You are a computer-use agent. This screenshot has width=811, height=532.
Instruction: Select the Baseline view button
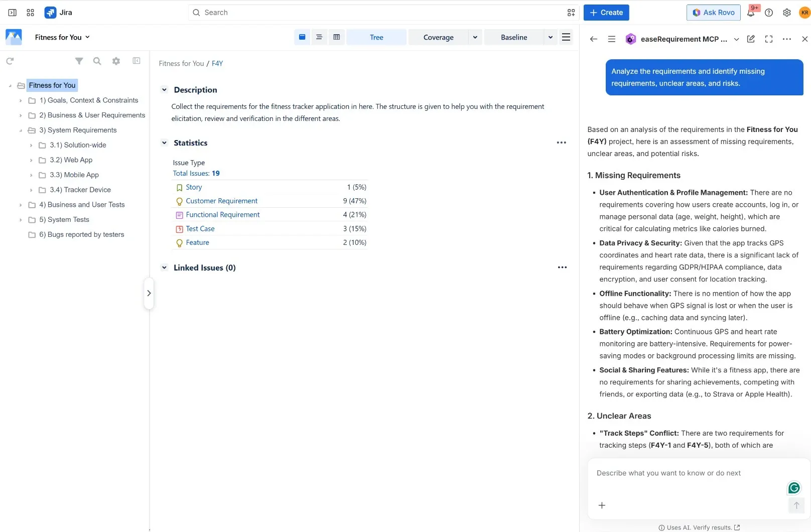pyautogui.click(x=514, y=37)
